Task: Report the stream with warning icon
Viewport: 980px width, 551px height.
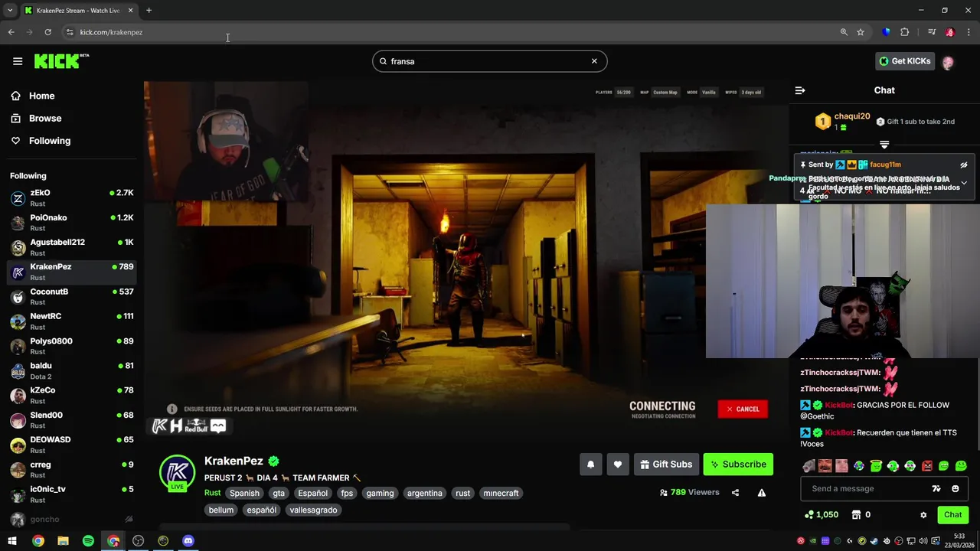Action: (x=762, y=493)
